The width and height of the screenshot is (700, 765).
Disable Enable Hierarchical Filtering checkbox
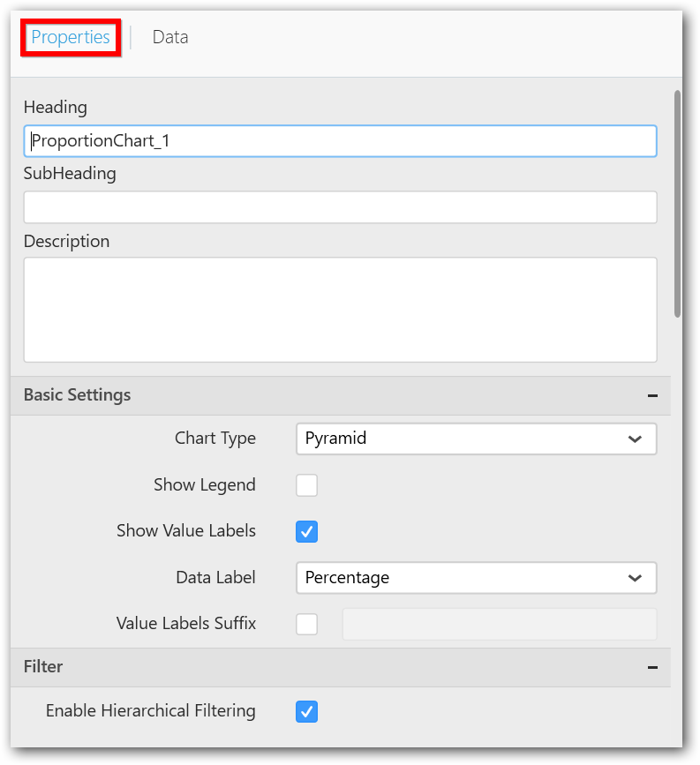point(306,711)
